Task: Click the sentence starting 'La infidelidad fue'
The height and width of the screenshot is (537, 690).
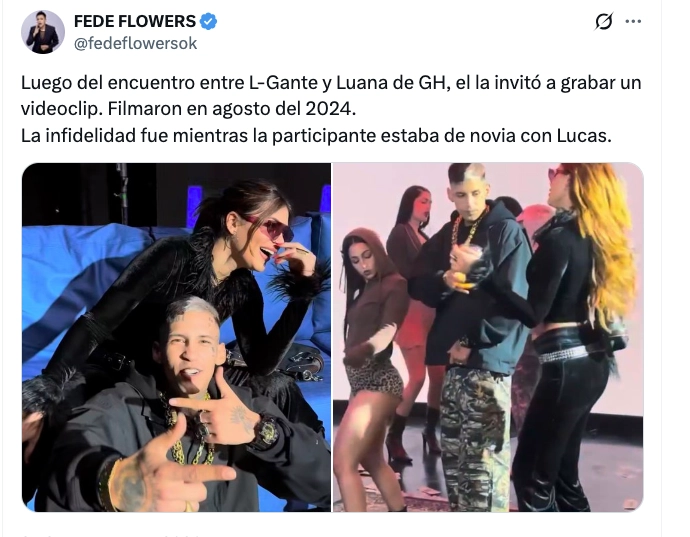Action: tap(316, 136)
